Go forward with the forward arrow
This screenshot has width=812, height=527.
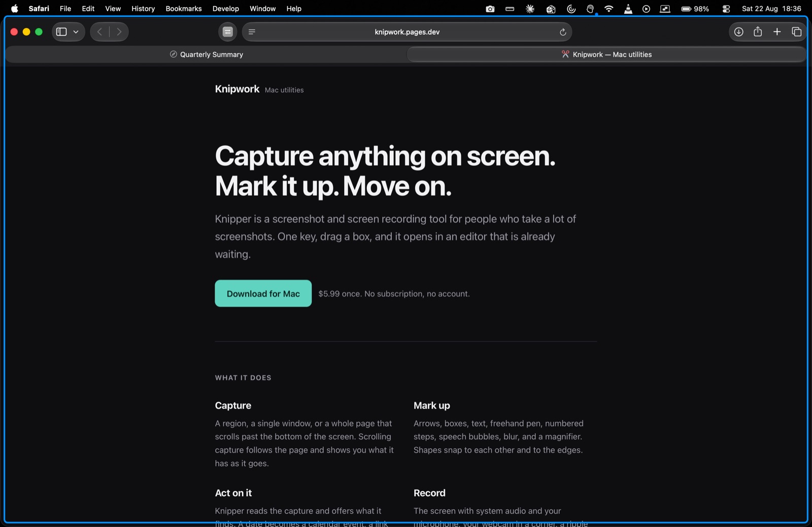point(119,32)
